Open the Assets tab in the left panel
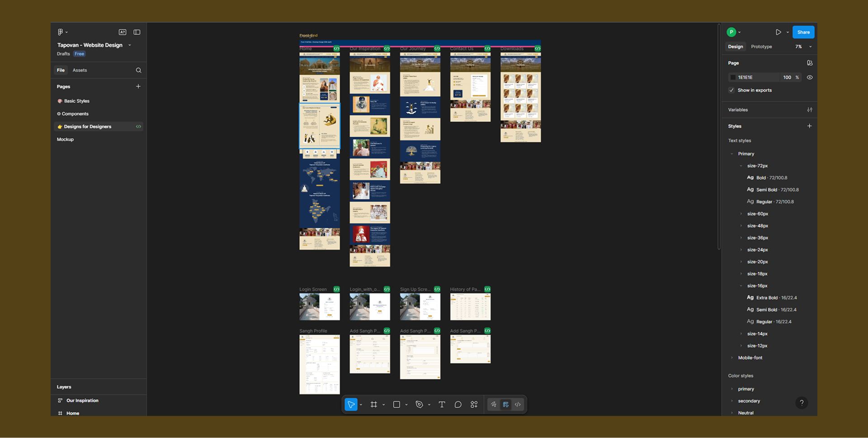 80,70
